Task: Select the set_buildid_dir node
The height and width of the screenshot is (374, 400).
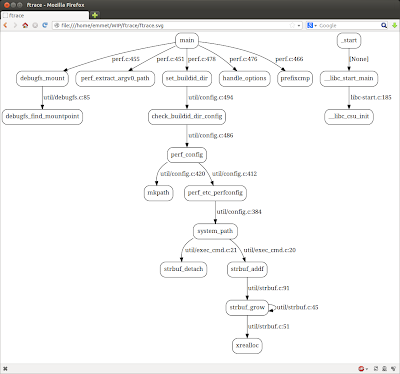Action: point(187,79)
